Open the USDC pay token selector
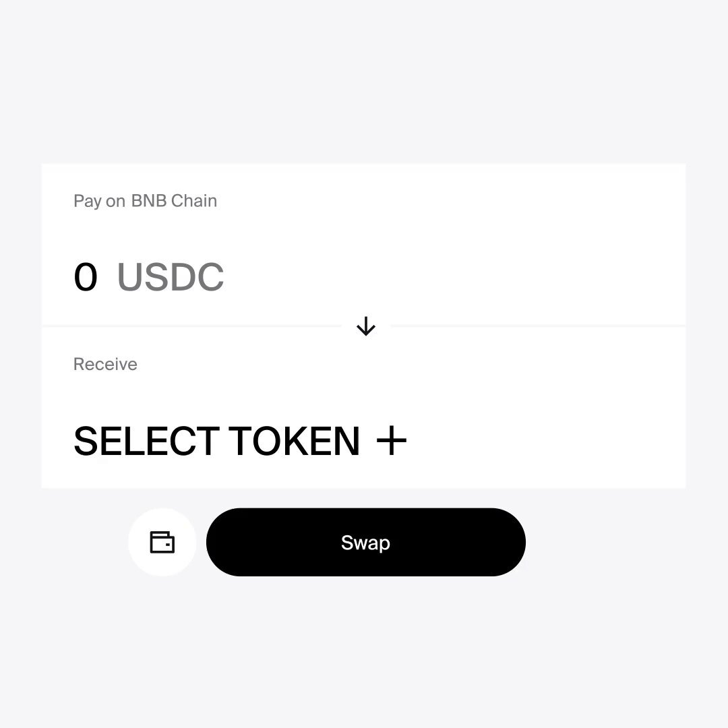This screenshot has width=728, height=728. (171, 277)
